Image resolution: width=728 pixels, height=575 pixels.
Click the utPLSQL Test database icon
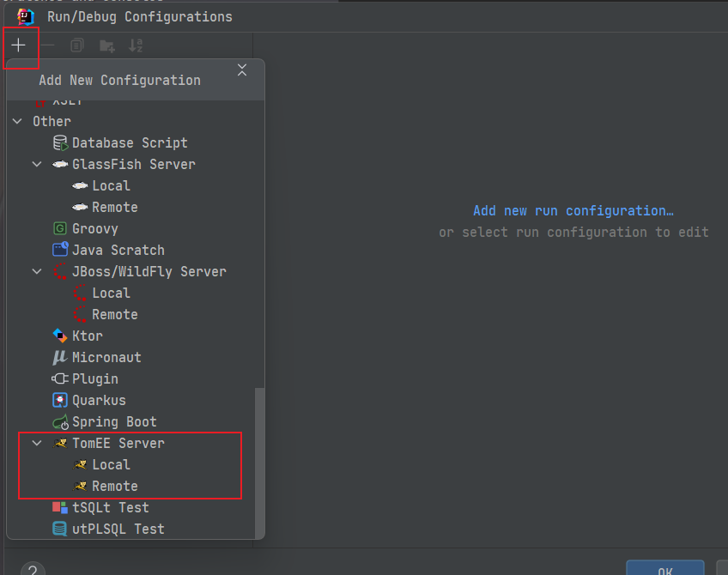pos(59,529)
